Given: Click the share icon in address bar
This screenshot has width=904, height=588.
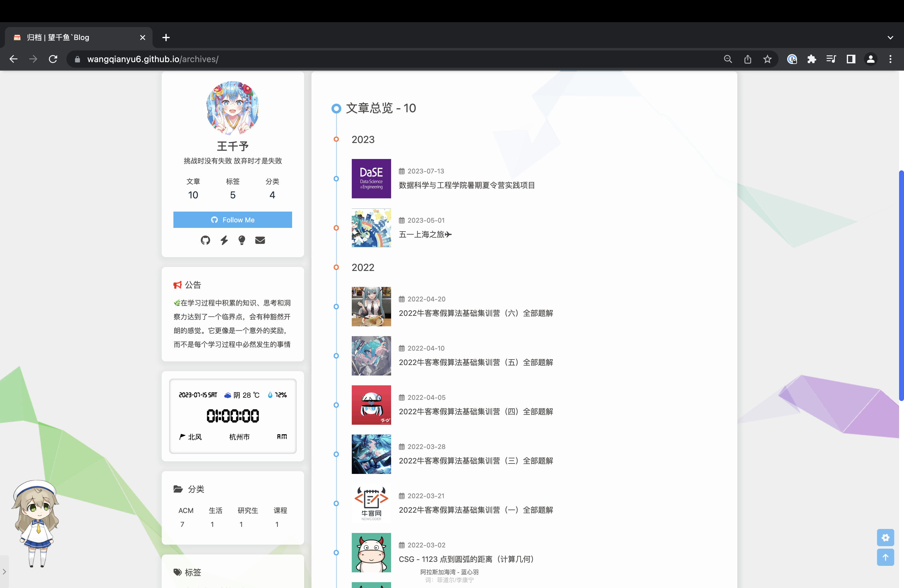Looking at the screenshot, I should [x=747, y=59].
